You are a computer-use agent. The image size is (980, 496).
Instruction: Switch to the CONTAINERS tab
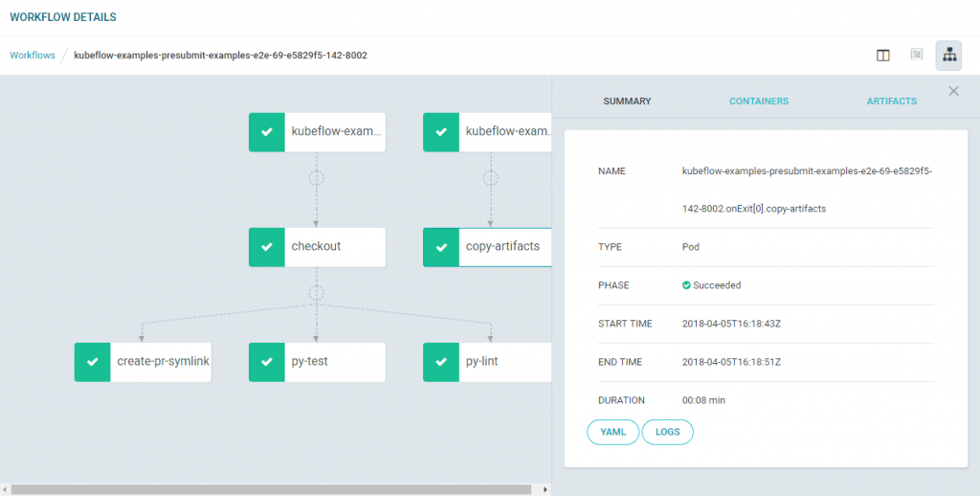[x=759, y=101]
